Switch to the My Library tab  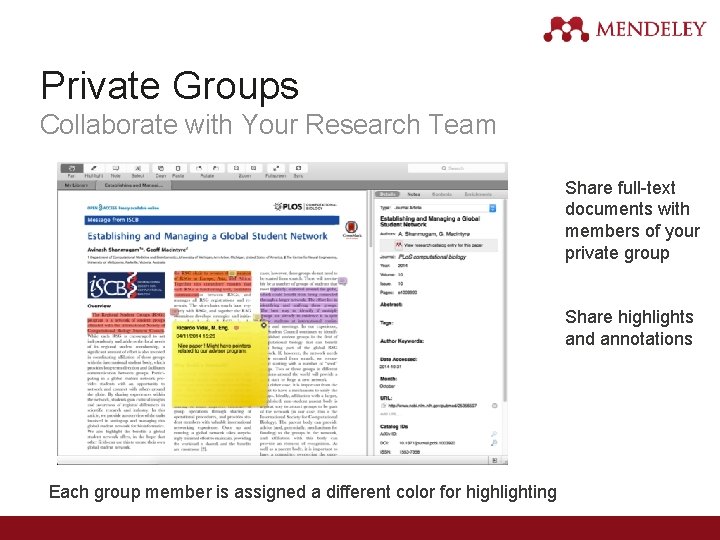[76, 185]
